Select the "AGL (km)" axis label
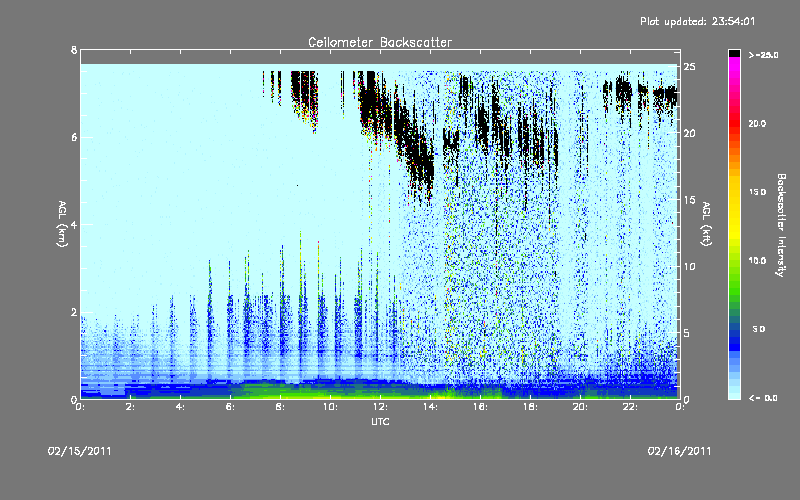Image resolution: width=800 pixels, height=500 pixels. point(62,224)
